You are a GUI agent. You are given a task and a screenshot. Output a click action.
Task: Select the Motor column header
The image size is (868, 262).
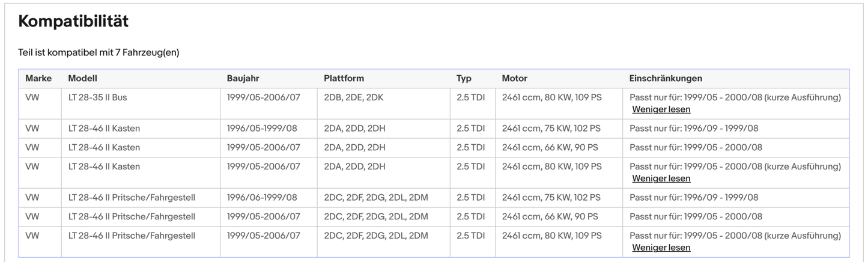tap(514, 79)
